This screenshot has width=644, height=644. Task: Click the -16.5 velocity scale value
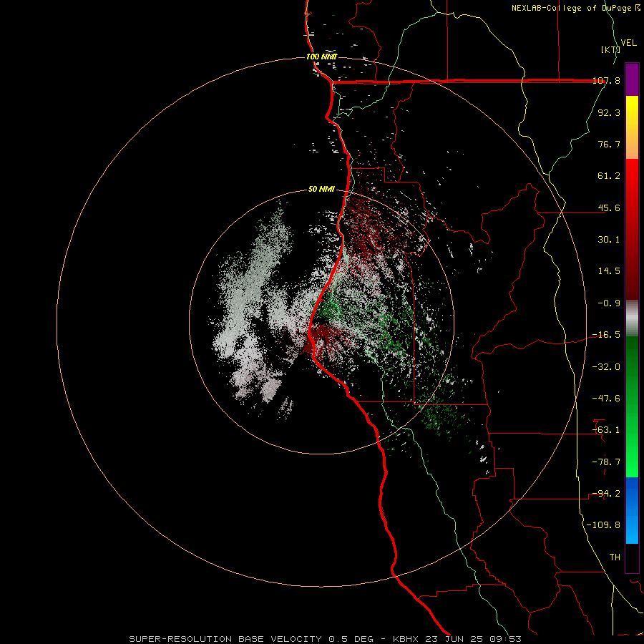pos(606,335)
